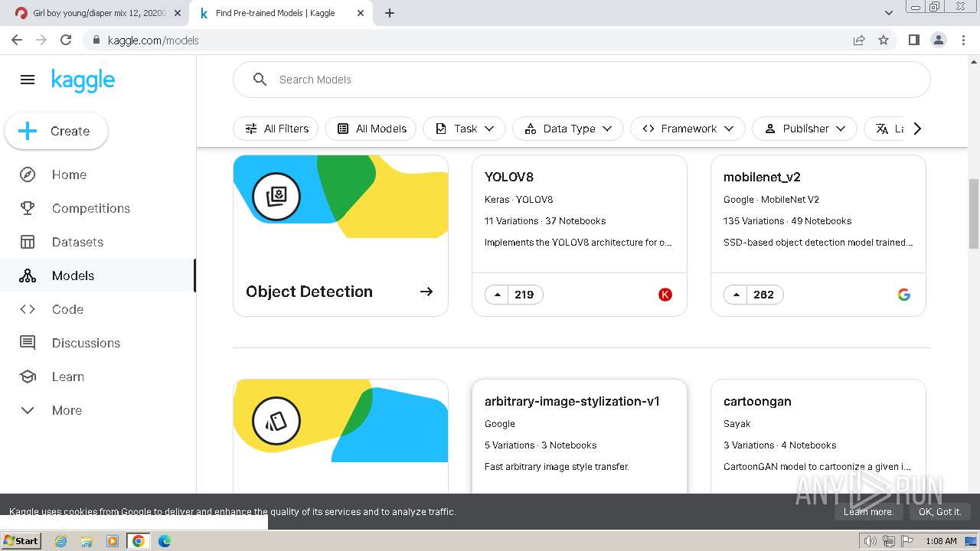This screenshot has height=551, width=980.
Task: Open a new browser tab
Action: [389, 13]
